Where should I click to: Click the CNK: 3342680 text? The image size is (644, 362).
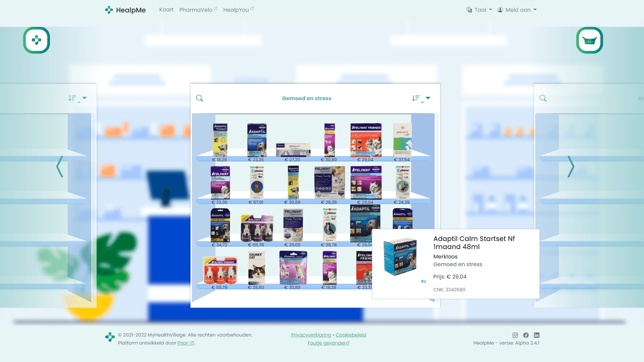(449, 290)
